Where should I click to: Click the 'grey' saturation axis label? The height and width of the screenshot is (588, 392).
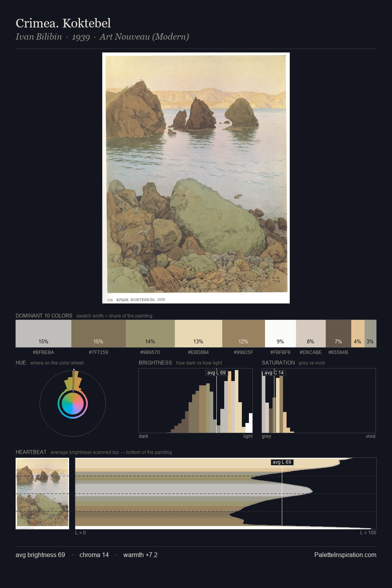point(267,436)
